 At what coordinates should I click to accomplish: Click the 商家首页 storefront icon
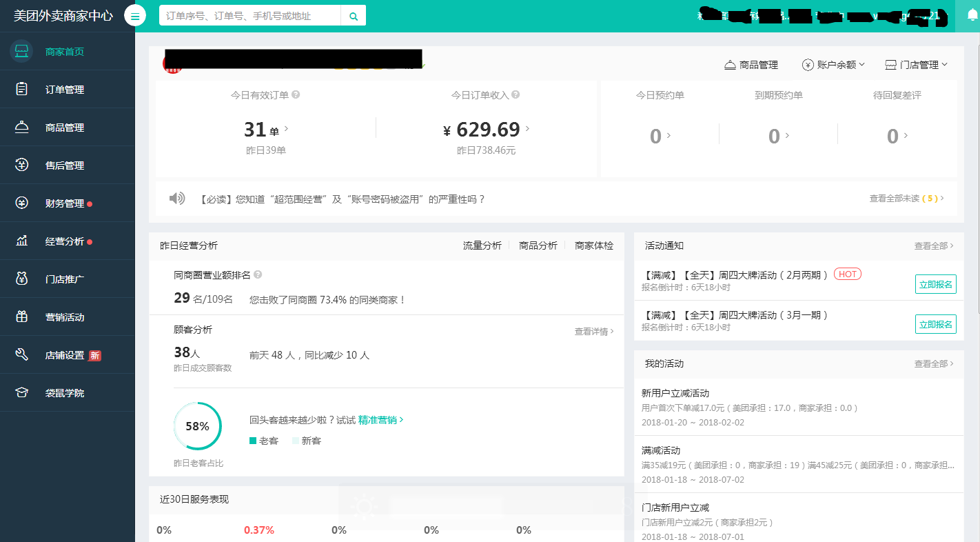[21, 51]
